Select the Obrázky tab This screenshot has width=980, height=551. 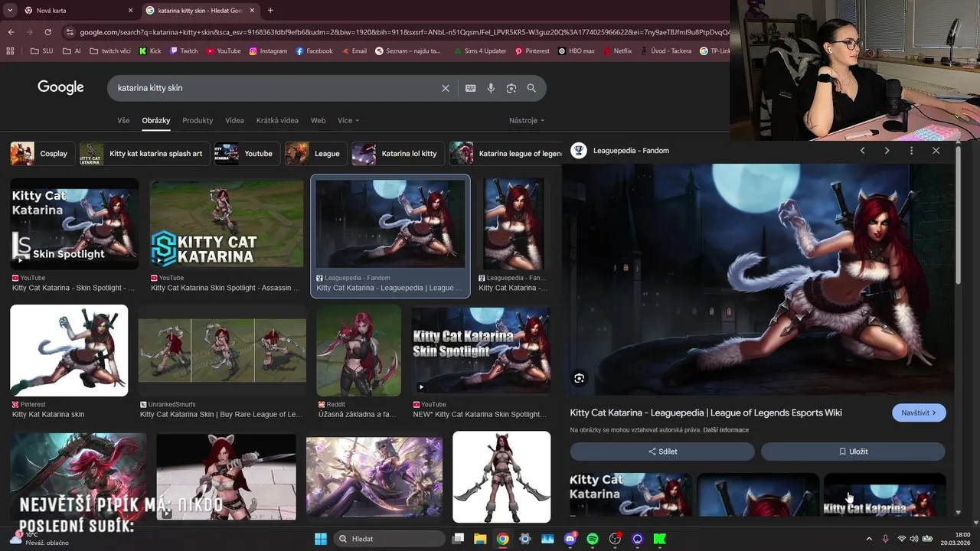156,121
